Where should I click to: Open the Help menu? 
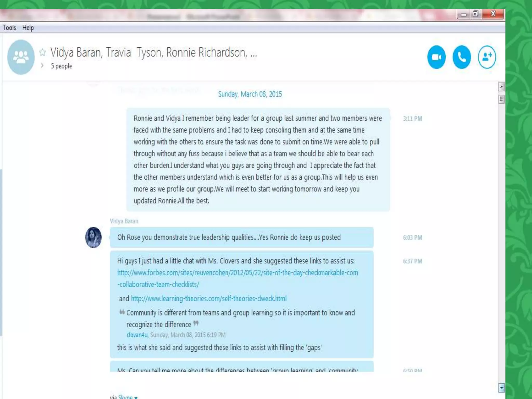click(x=28, y=28)
